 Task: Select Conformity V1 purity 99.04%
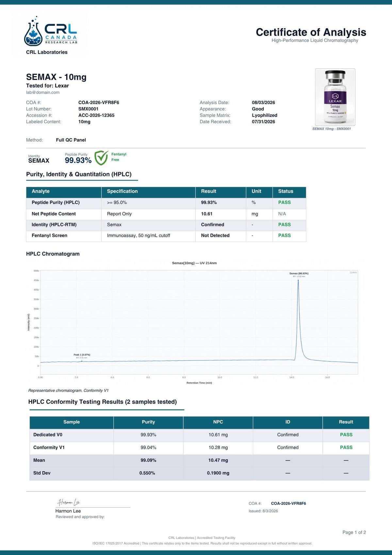[x=148, y=447]
